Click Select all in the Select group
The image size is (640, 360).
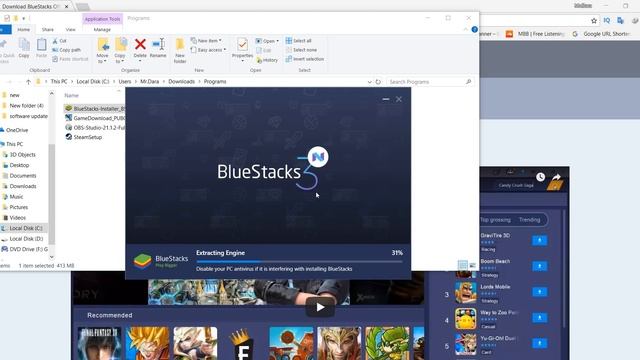[298, 41]
